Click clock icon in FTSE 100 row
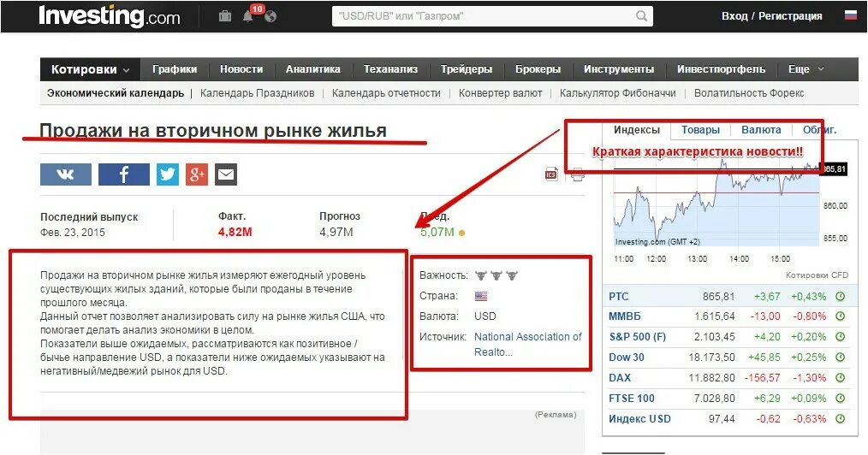The height and width of the screenshot is (455, 868). click(x=841, y=398)
